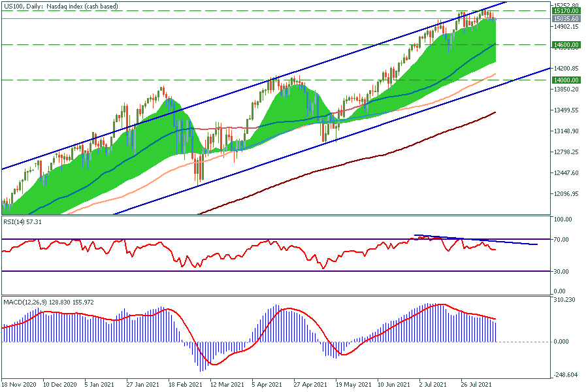The image size is (588, 392).
Task: Click the MACD 0.000 zero level value
Action: pyautogui.click(x=562, y=342)
